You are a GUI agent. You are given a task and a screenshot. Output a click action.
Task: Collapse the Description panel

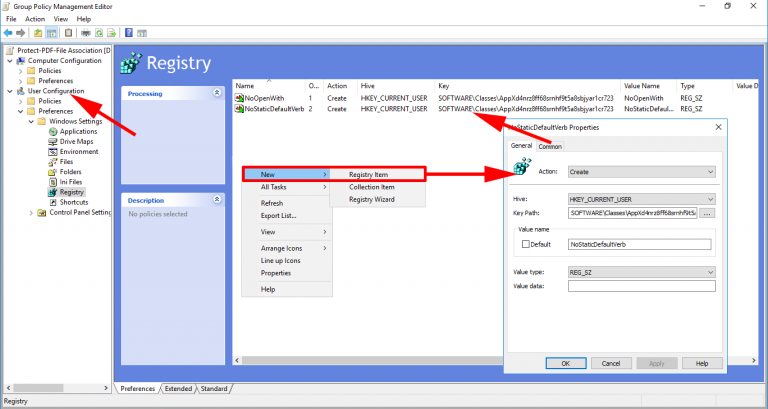coord(217,199)
